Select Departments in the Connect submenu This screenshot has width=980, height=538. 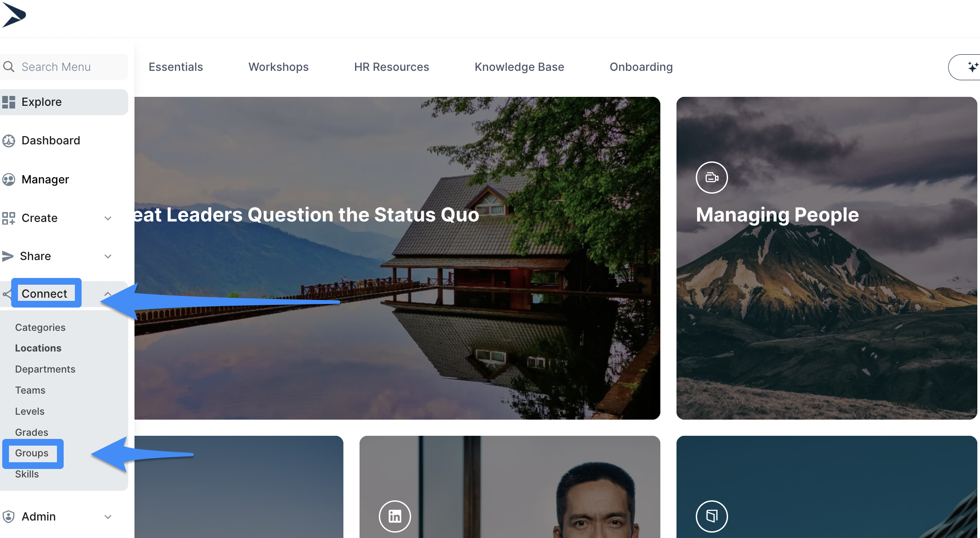(x=45, y=369)
